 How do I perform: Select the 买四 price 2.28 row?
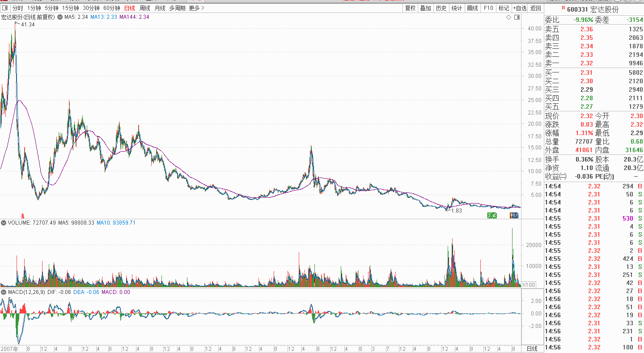point(594,98)
